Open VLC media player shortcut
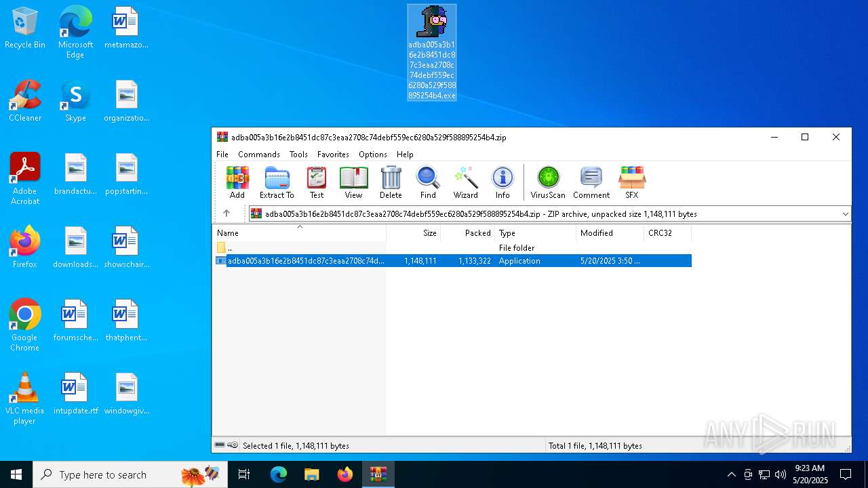This screenshot has height=488, width=868. [25, 399]
